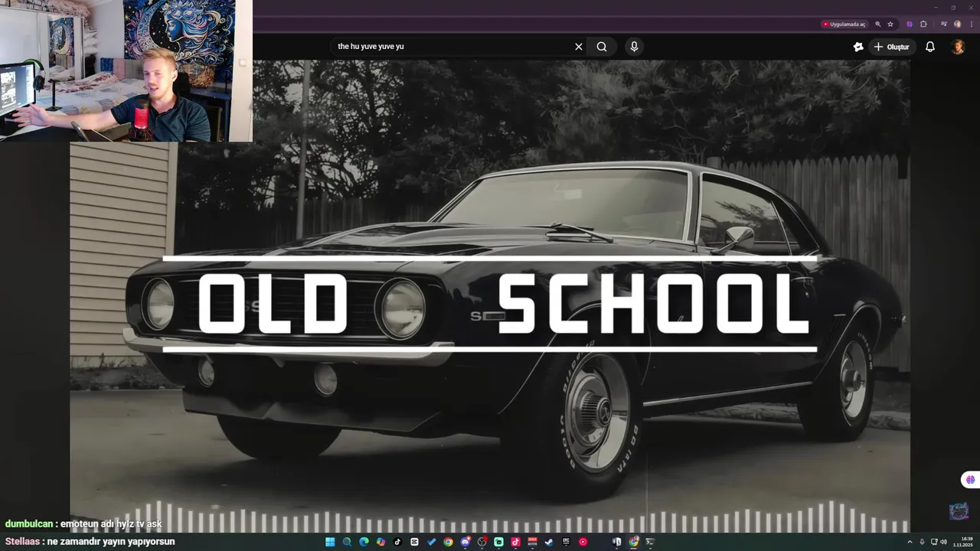Start voice search with the microphone icon
This screenshot has height=551, width=980.
pos(634,47)
